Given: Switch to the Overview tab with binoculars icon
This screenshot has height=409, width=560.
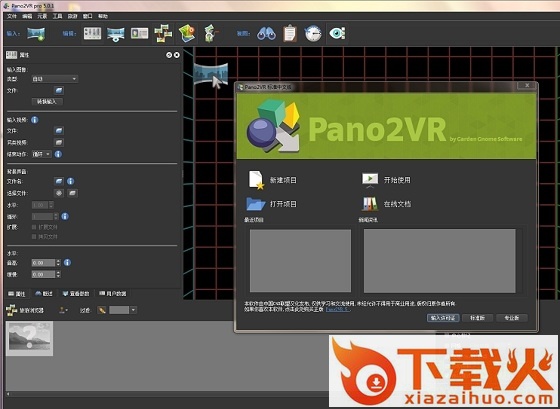Looking at the screenshot, I should [44, 294].
